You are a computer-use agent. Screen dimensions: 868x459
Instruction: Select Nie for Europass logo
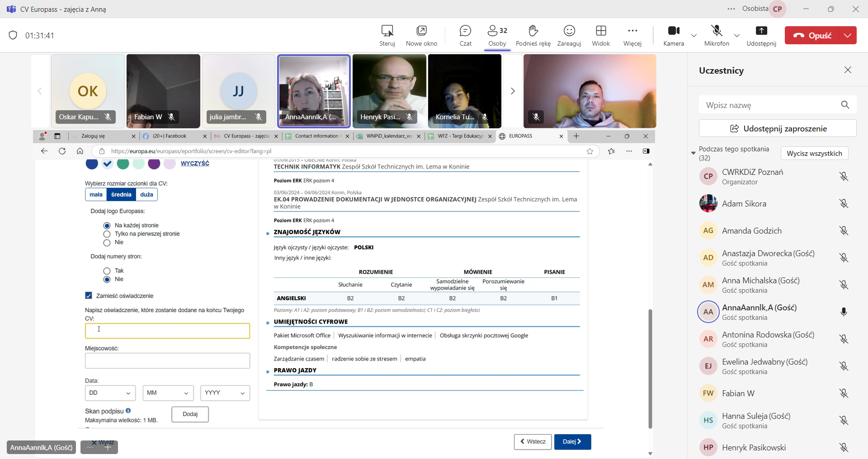pyautogui.click(x=107, y=243)
